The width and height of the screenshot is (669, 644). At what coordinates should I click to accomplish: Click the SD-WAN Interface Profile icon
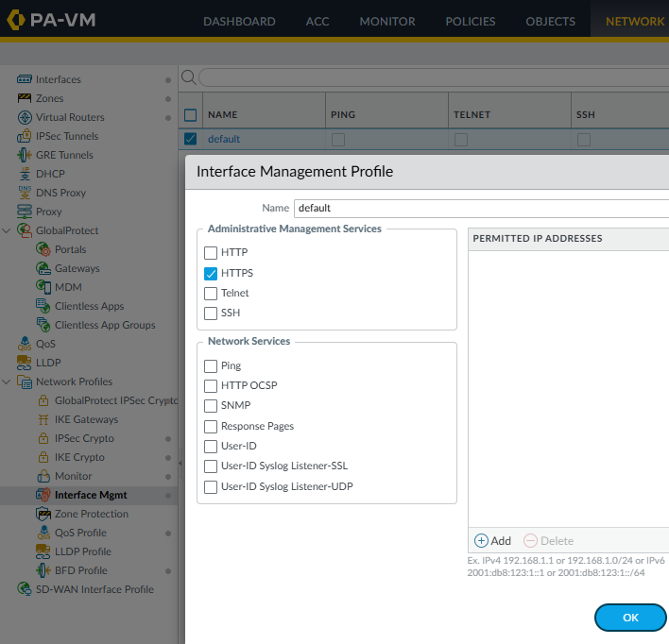[x=26, y=589]
